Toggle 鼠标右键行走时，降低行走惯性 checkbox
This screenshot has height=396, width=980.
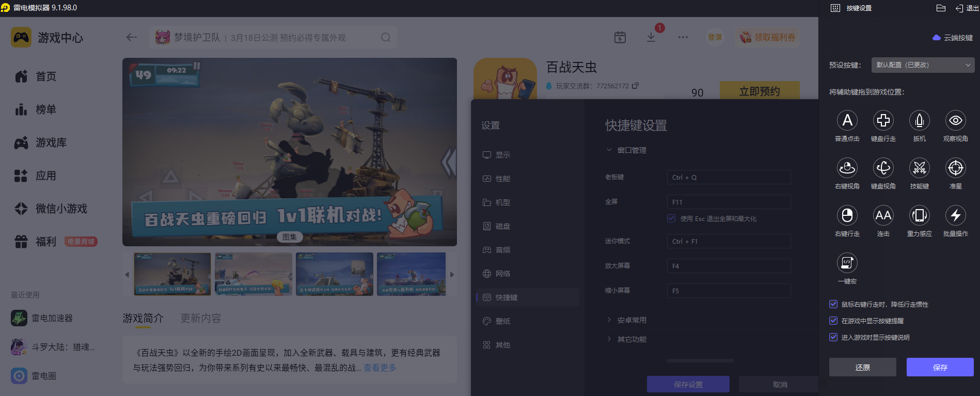(833, 304)
